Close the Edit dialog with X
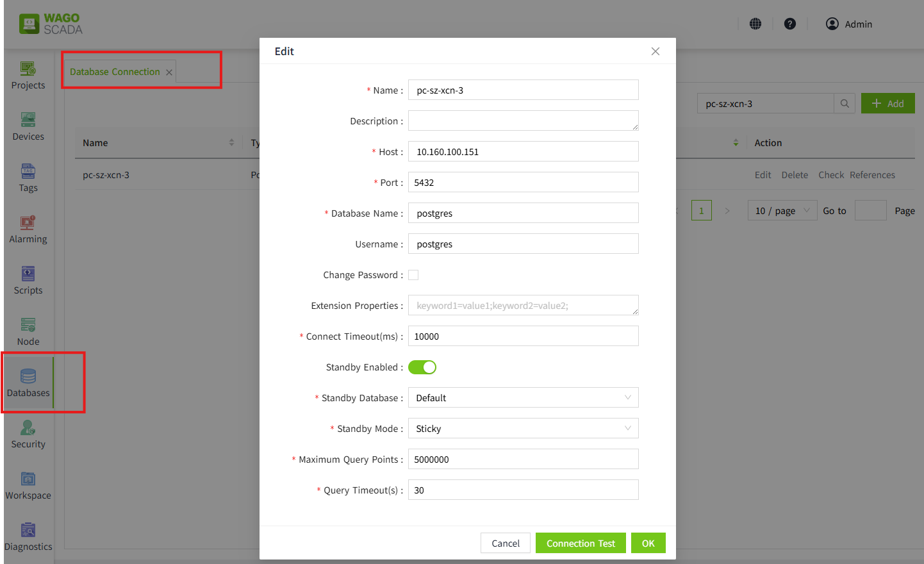Image resolution: width=924 pixels, height=564 pixels. (655, 51)
